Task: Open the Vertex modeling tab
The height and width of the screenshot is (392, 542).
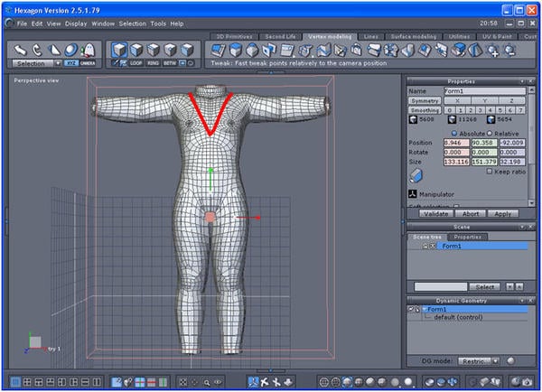Action: (x=332, y=36)
